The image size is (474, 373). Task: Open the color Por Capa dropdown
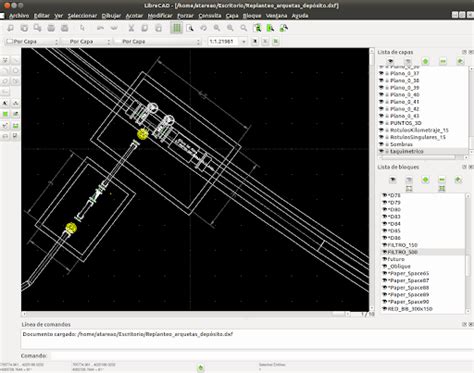pyautogui.click(x=32, y=42)
